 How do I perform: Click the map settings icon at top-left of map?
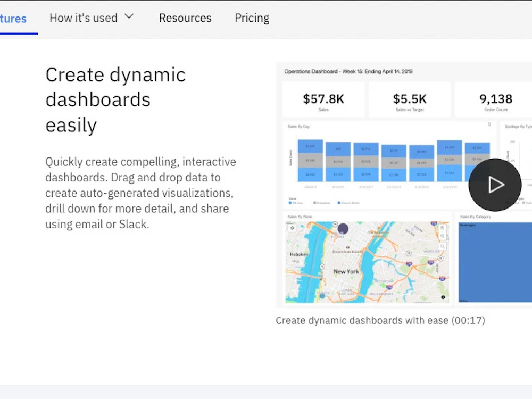[292, 228]
